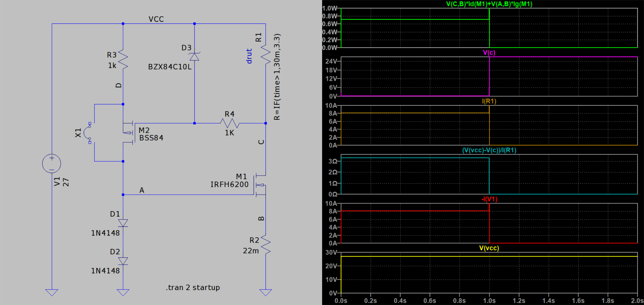Screen dimensions: 644x305
Task: Click the R3 resistor symbol
Action: (123, 59)
